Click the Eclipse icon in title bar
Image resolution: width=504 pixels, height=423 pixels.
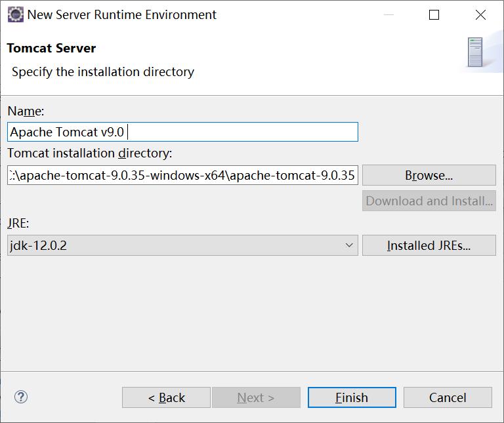coord(16,15)
